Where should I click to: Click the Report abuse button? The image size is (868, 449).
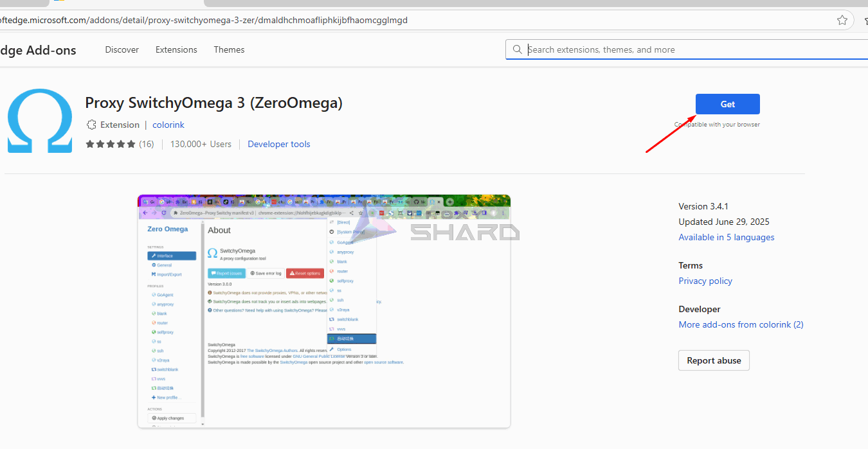click(714, 360)
